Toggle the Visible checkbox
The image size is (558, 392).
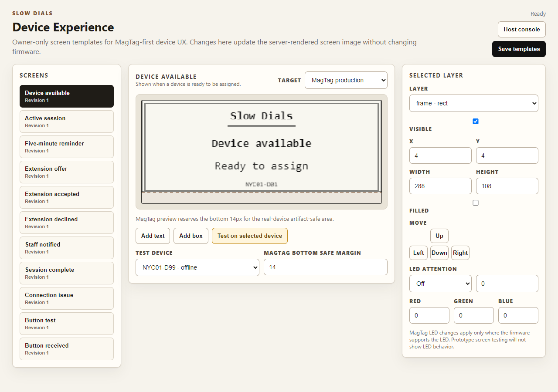(x=476, y=121)
